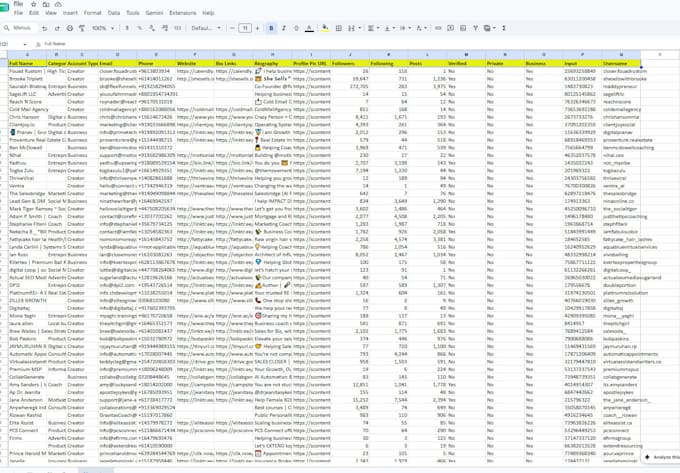Open the zoom 100% dropdown
Screen dimensions: 680x473
(103, 28)
